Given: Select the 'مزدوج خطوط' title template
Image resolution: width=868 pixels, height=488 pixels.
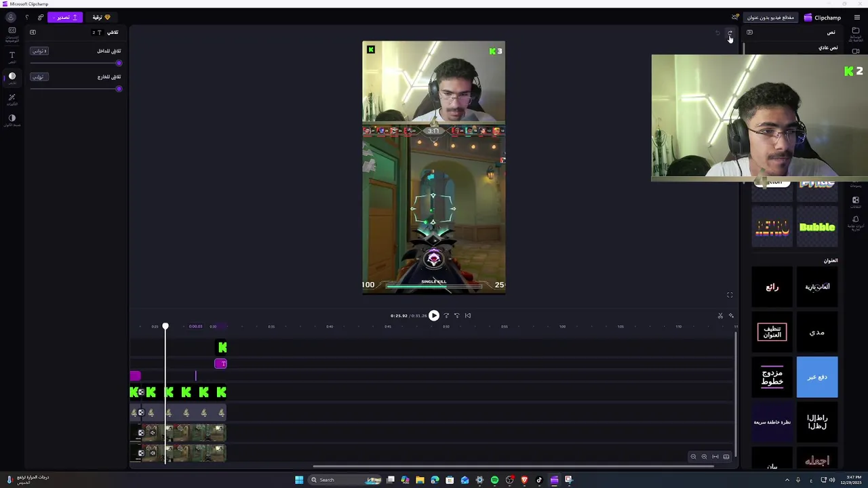Looking at the screenshot, I should tap(772, 377).
